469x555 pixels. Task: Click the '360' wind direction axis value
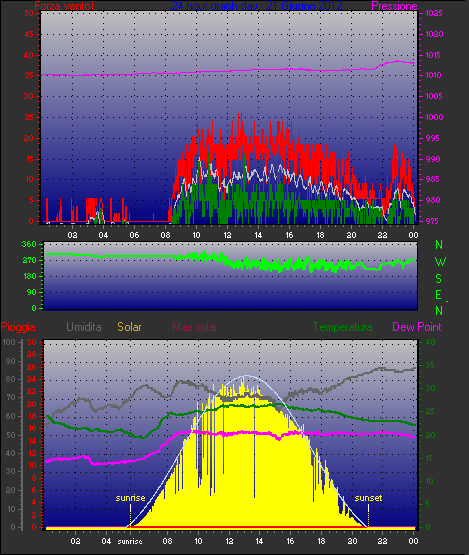coord(29,244)
